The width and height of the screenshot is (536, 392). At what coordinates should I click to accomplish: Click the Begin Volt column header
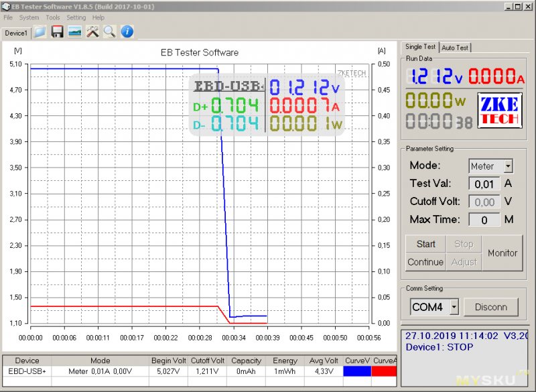(169, 361)
